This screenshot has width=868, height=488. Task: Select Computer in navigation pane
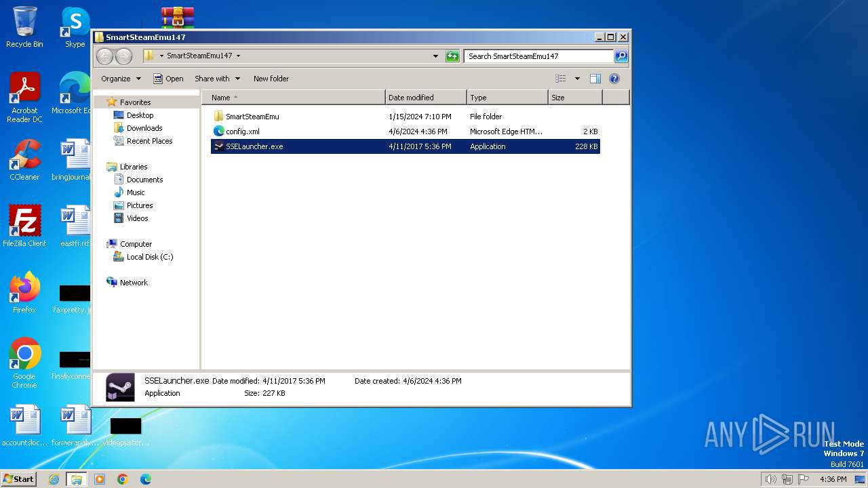pyautogui.click(x=136, y=244)
